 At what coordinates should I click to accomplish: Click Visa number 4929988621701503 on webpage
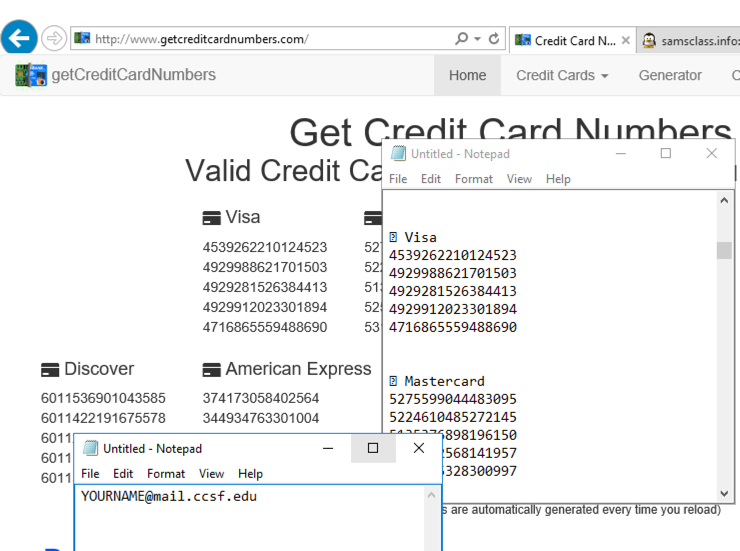(x=265, y=267)
